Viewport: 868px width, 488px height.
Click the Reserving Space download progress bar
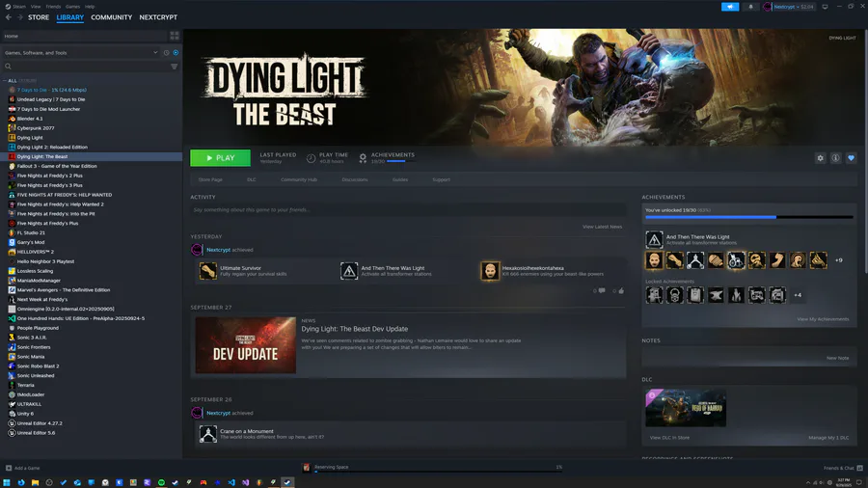pos(439,472)
